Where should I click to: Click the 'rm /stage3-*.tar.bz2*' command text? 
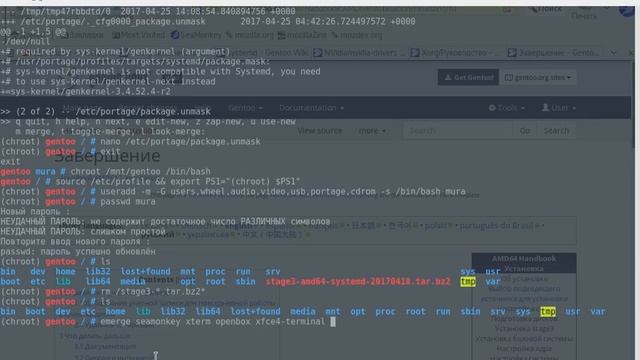pos(153,291)
